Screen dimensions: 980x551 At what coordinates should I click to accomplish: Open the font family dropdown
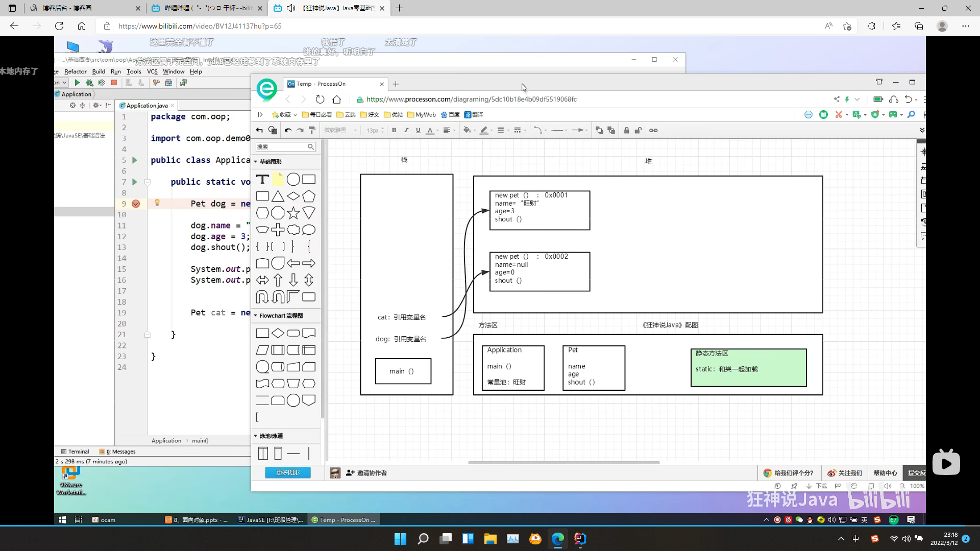point(340,130)
